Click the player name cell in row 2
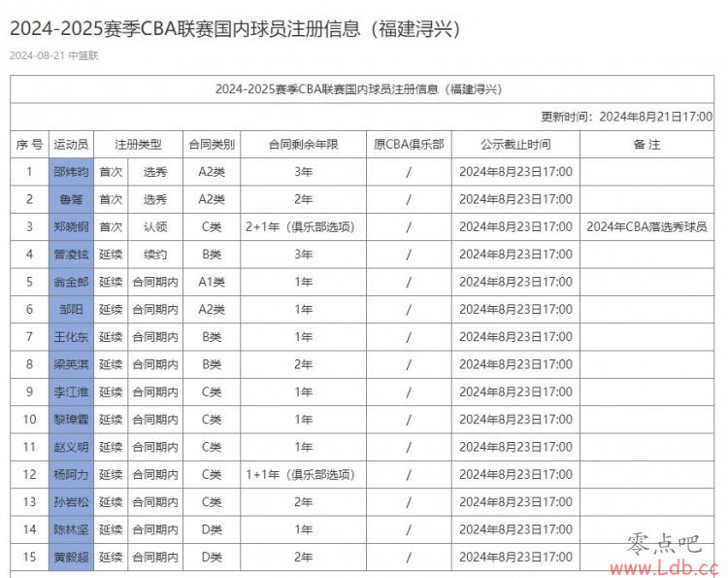Viewport: 728px width, 578px height. point(71,199)
